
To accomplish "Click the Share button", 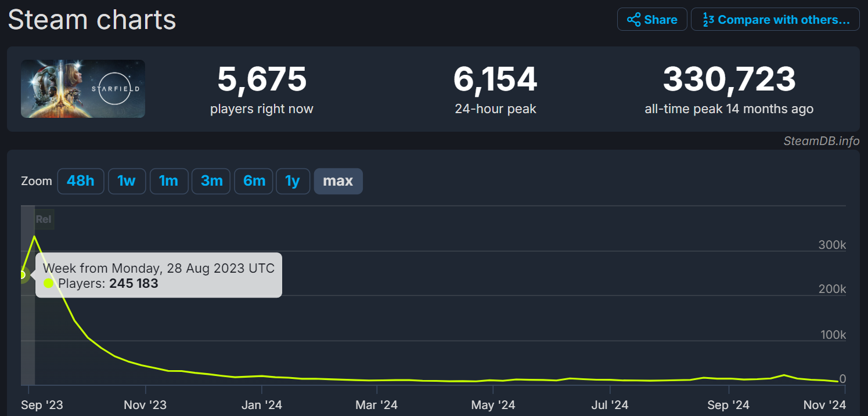I will coord(652,19).
